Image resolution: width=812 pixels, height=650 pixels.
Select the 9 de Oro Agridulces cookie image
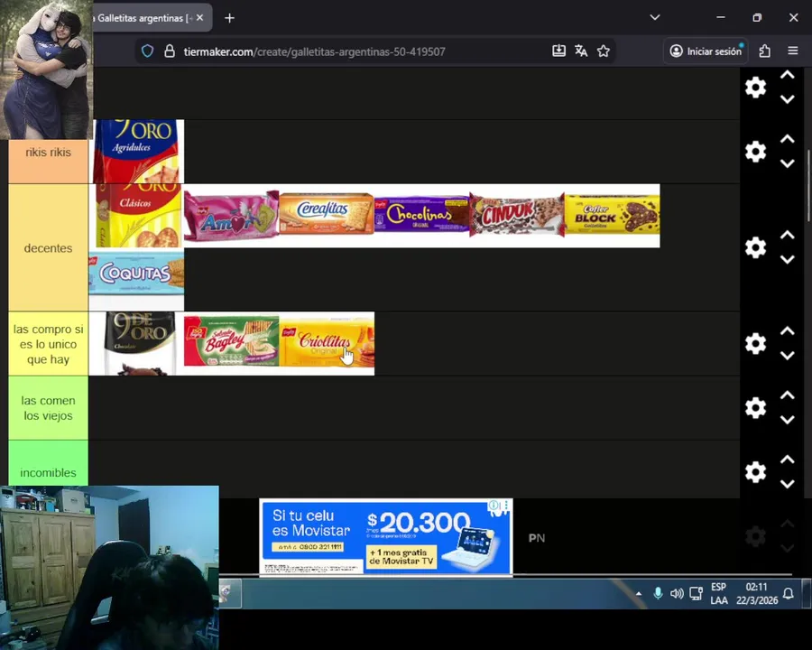tap(139, 152)
